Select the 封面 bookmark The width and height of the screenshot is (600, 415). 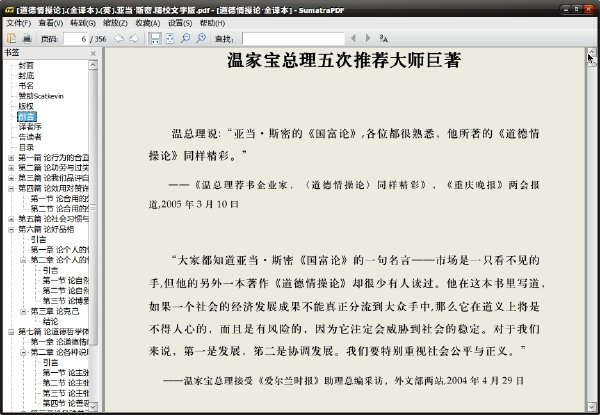coord(26,65)
